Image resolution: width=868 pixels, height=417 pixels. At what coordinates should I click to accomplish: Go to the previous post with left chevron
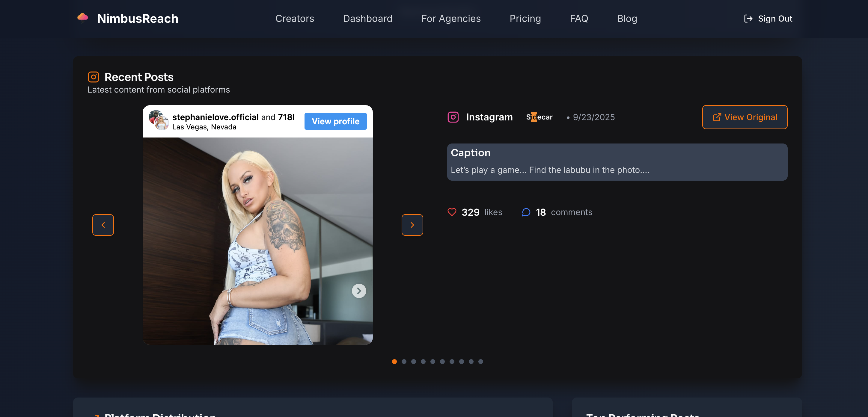pos(103,225)
